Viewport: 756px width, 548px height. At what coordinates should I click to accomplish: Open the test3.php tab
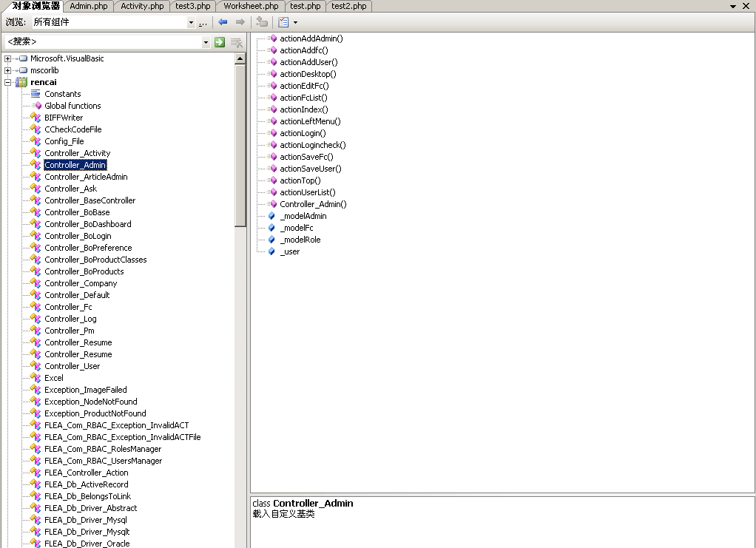(192, 6)
